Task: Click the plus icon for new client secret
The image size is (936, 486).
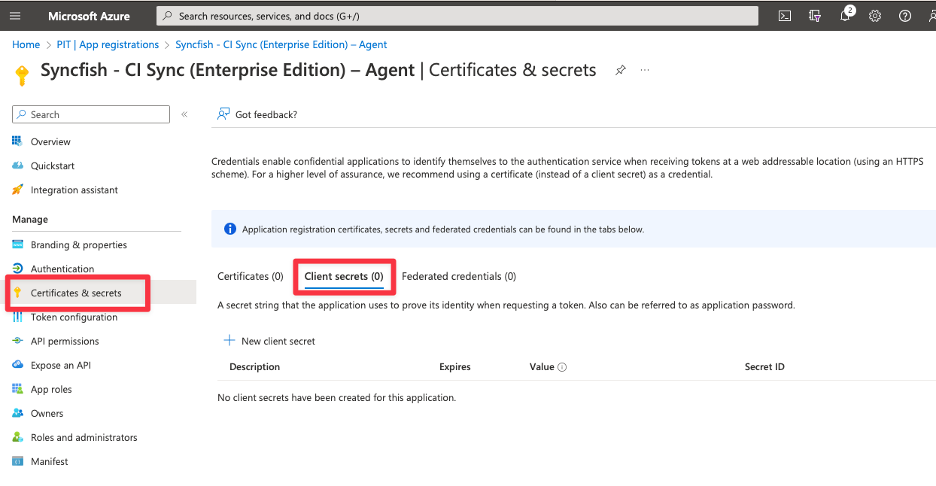Action: click(x=229, y=340)
